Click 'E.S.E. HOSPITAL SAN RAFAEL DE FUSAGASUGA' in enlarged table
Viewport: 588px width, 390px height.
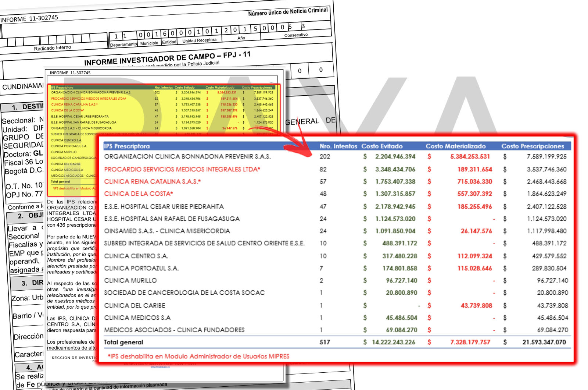172,219
